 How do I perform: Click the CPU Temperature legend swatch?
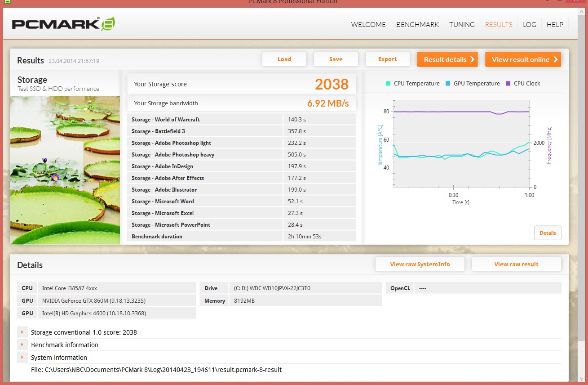coord(388,84)
